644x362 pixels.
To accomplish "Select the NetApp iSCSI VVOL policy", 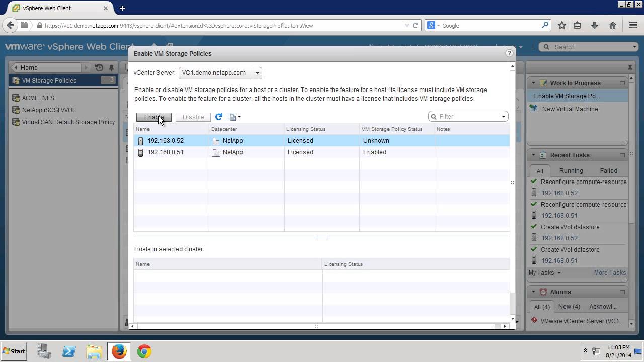I will coord(49,110).
